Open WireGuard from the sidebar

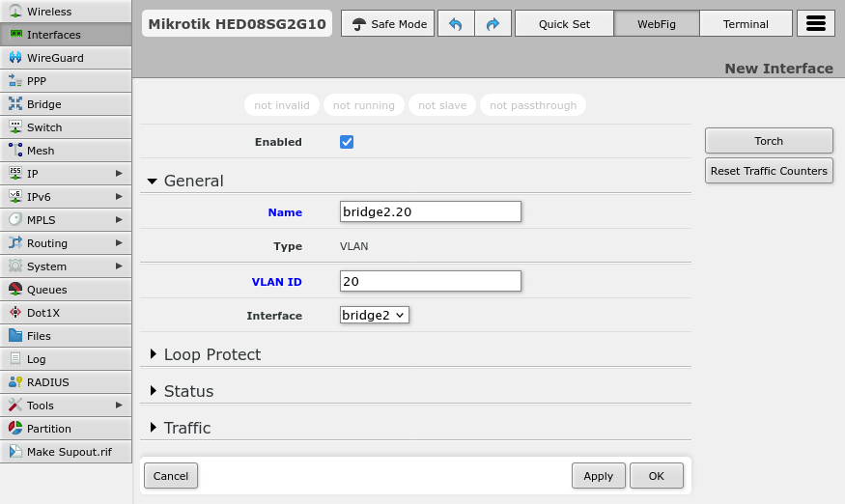pyautogui.click(x=55, y=58)
